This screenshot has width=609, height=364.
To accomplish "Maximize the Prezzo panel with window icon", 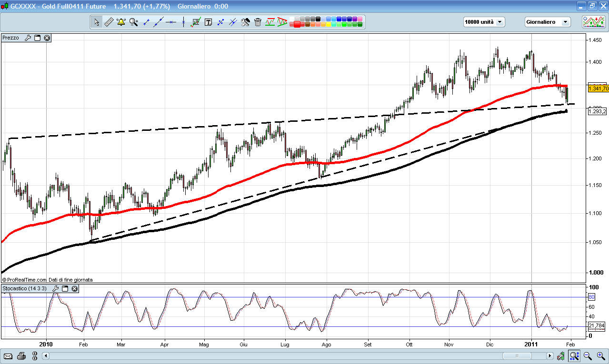I will 38,38.
